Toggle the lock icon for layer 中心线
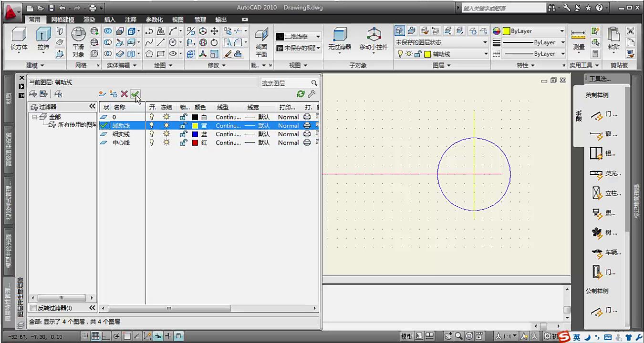This screenshot has height=343, width=644. 183,142
